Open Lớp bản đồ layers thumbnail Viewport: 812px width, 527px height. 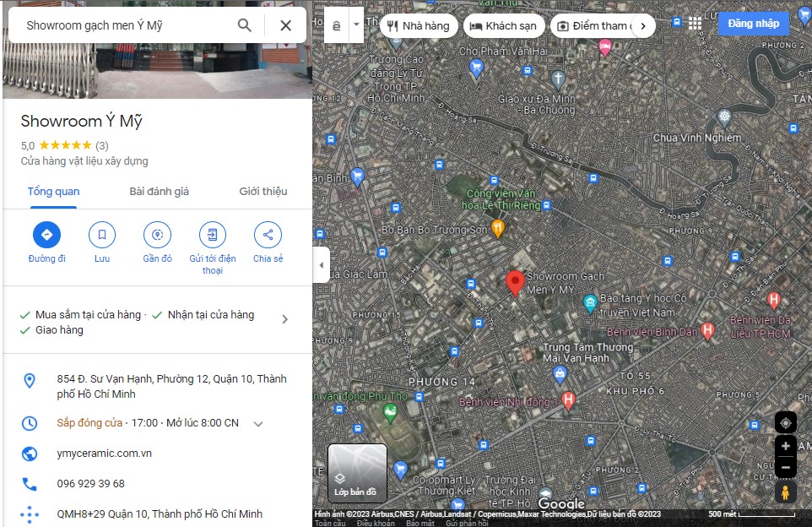[x=357, y=473]
